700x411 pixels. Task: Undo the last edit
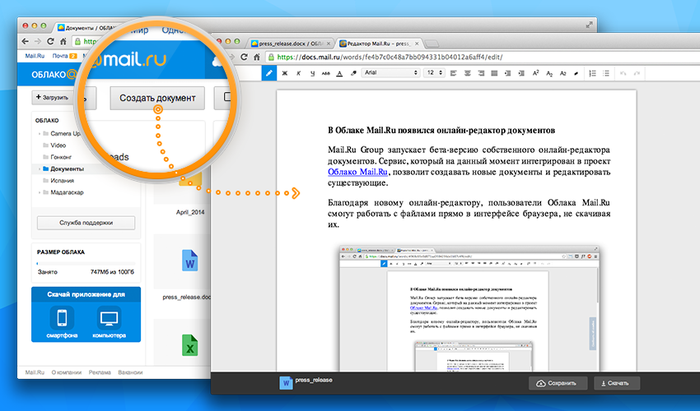point(623,73)
